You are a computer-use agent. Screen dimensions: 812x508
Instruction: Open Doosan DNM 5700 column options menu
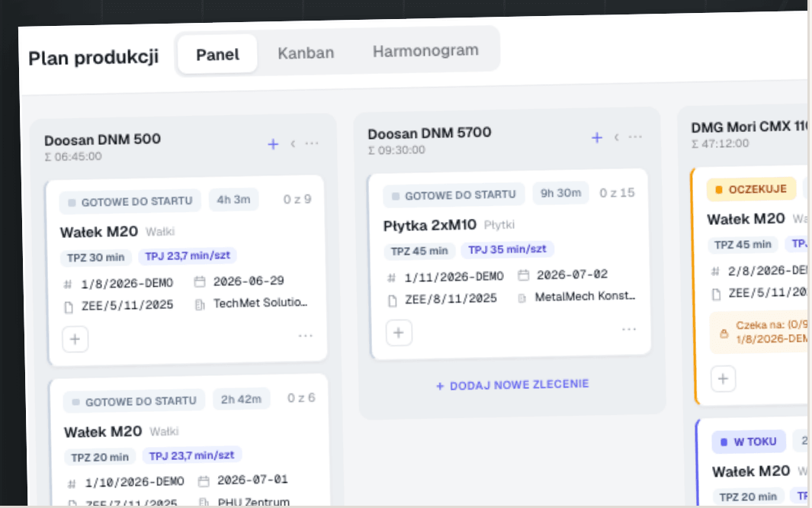(635, 137)
